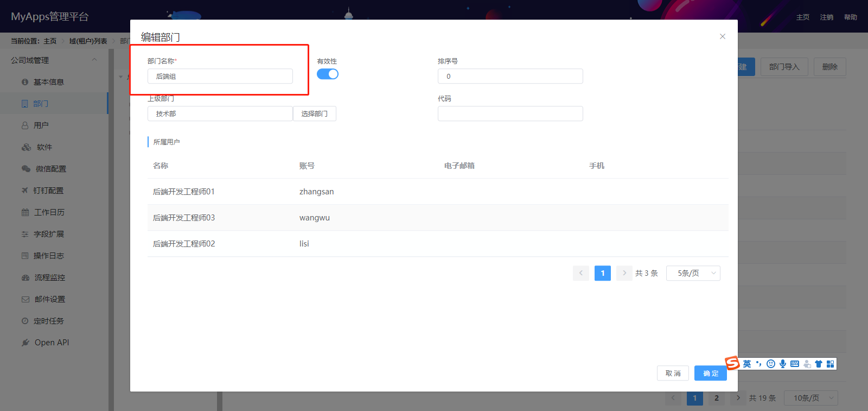Click the 定时任务 clock icon
The height and width of the screenshot is (411, 868).
tap(25, 321)
